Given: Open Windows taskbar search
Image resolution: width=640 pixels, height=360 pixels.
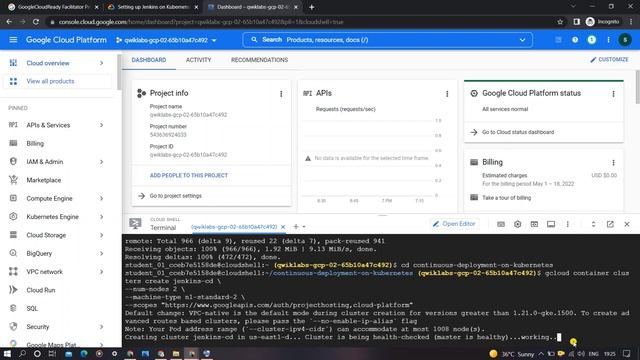Looking at the screenshot, I should tap(22, 353).
